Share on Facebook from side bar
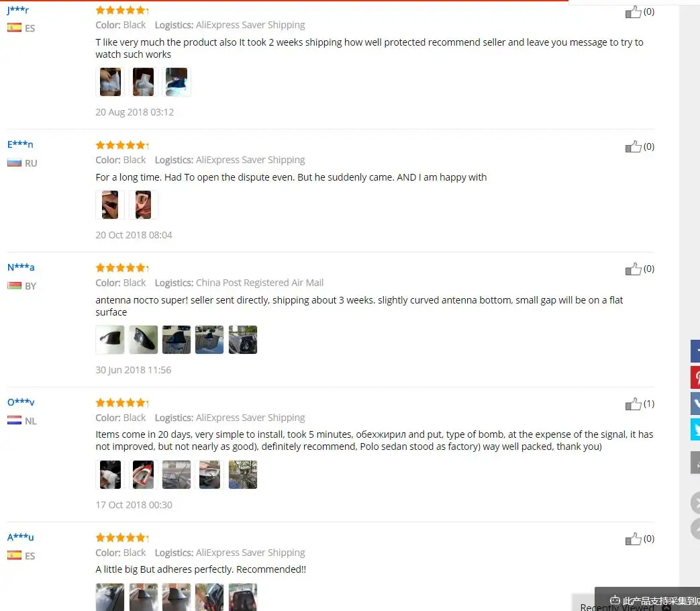 pos(695,351)
